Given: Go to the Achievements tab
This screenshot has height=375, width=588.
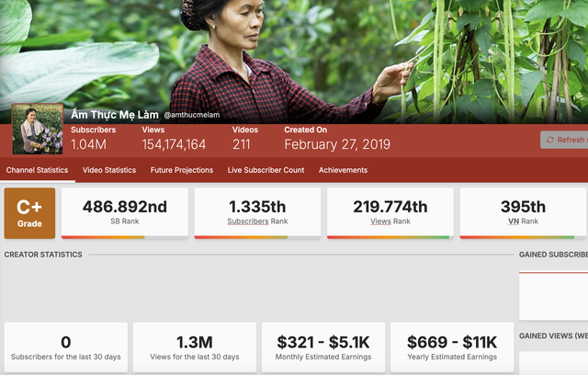Looking at the screenshot, I should (x=343, y=170).
